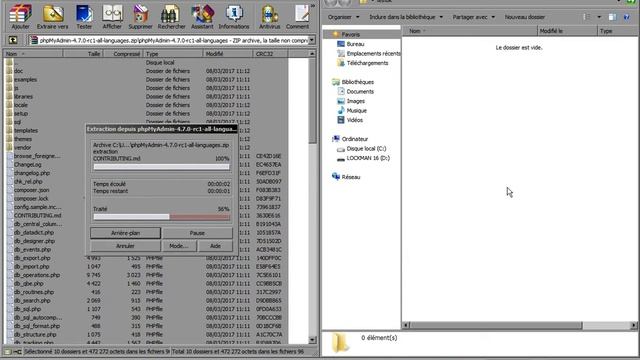Sort archive list by Nom column
Image resolution: width=640 pixels, height=360 pixels.
coord(33,54)
